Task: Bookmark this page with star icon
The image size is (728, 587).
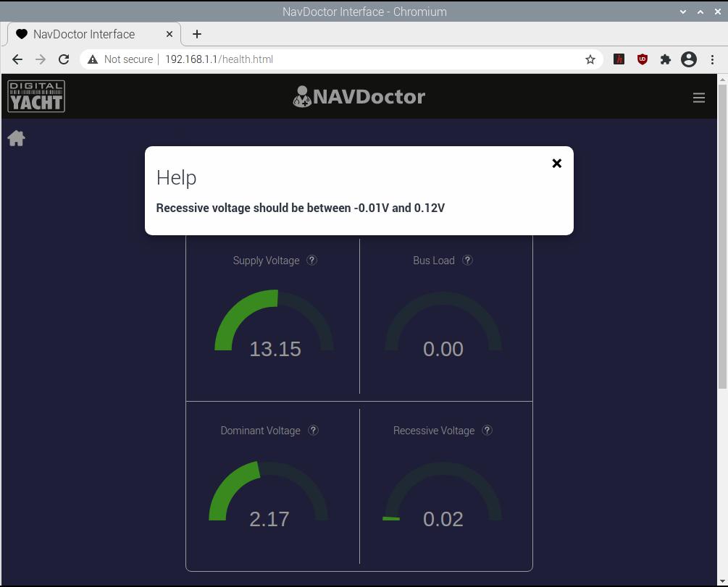Action: pyautogui.click(x=590, y=59)
